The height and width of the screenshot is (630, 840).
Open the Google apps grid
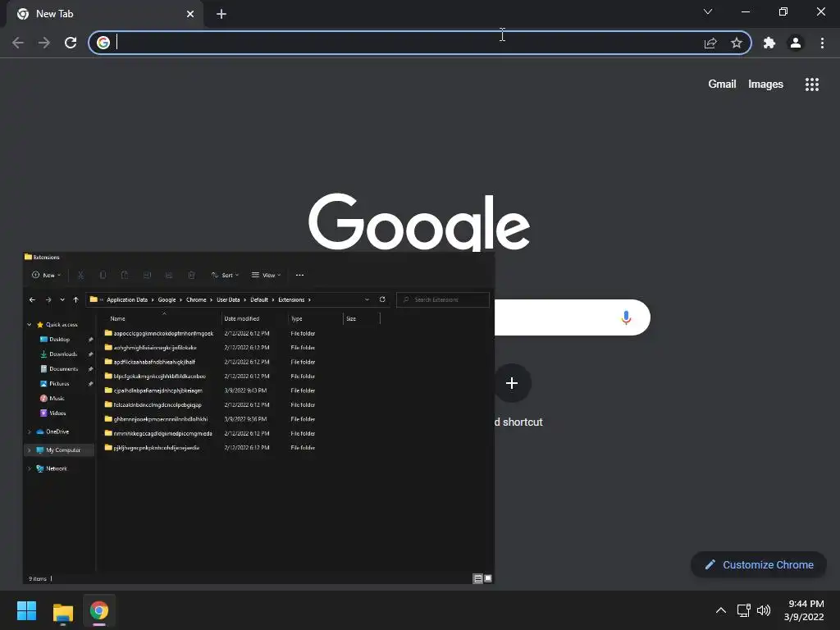pyautogui.click(x=811, y=84)
